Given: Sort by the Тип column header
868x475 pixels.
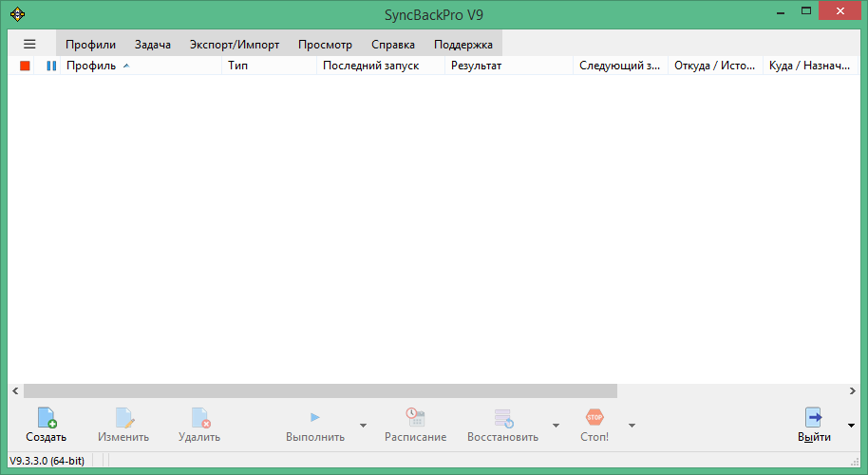Looking at the screenshot, I should (x=269, y=66).
